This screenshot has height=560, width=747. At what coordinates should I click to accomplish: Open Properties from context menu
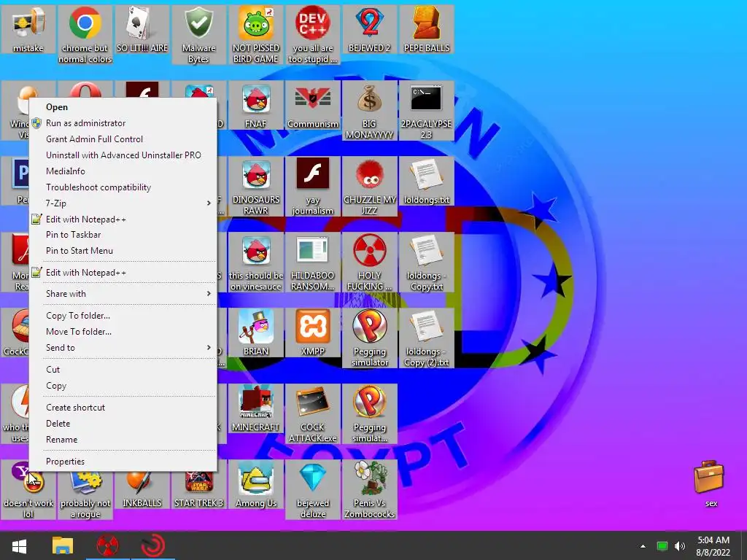pyautogui.click(x=123, y=462)
